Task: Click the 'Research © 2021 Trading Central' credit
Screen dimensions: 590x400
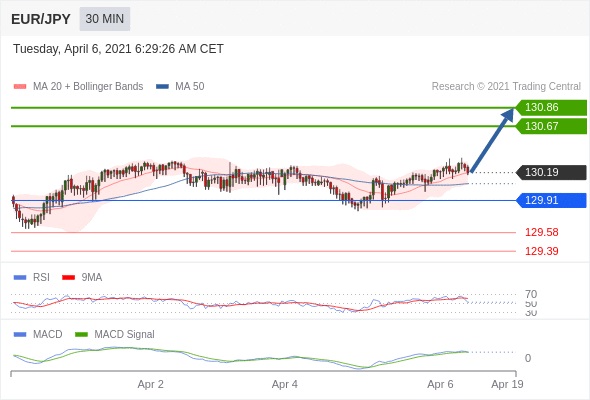Action: (x=506, y=87)
